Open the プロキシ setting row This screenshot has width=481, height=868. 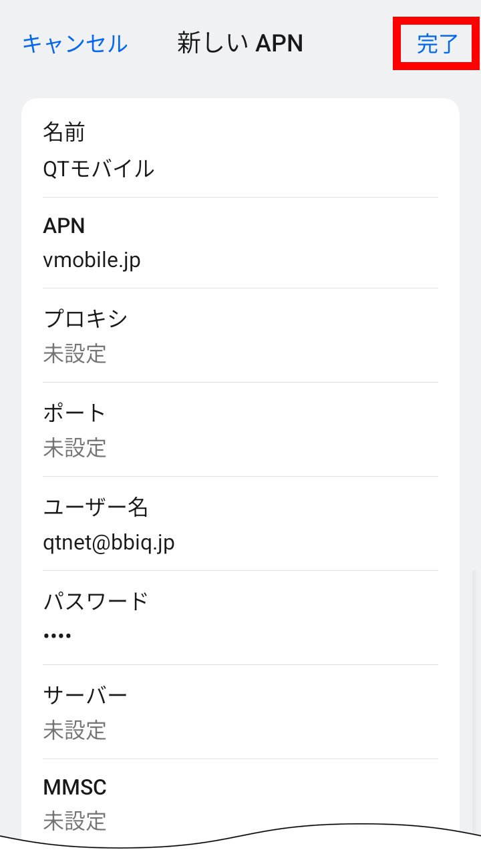pyautogui.click(x=240, y=335)
